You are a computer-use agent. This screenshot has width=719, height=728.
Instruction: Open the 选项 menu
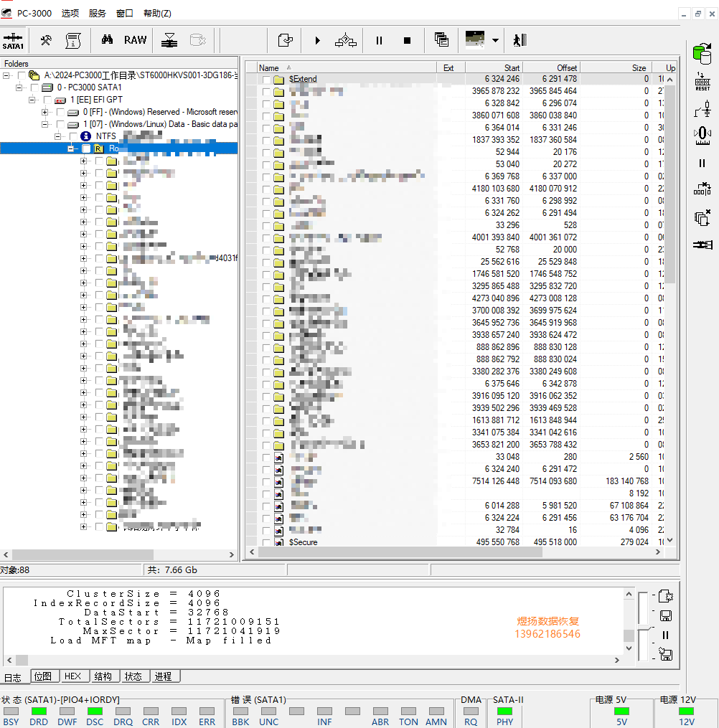click(x=70, y=13)
